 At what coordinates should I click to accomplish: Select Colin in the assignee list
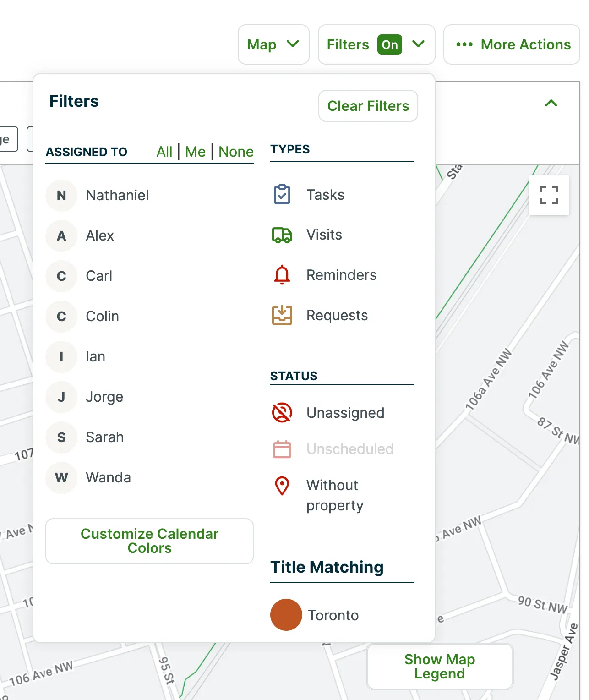tap(102, 317)
